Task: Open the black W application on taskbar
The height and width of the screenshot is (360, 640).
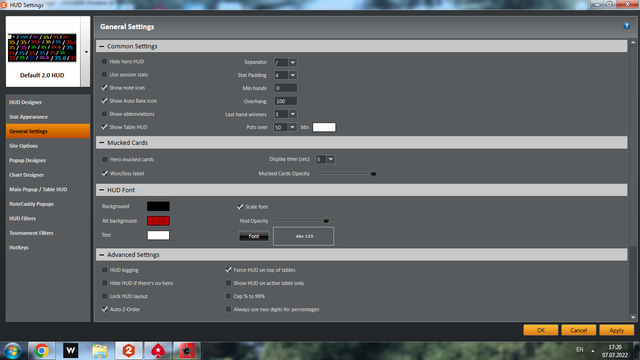Action: pos(70,351)
